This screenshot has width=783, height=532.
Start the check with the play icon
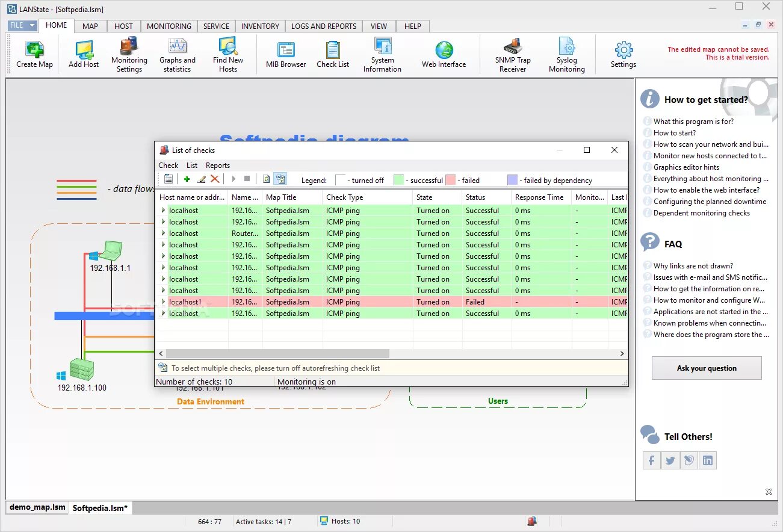point(234,179)
